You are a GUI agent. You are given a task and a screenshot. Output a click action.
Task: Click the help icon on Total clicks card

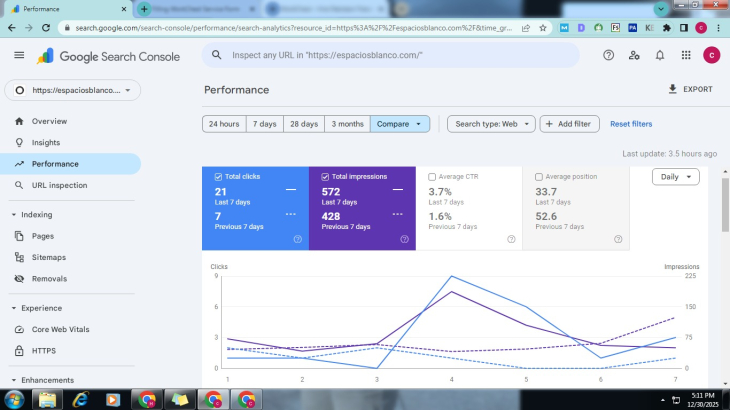(297, 239)
